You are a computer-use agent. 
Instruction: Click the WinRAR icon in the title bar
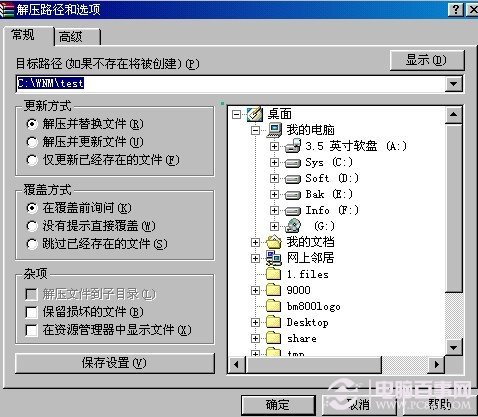coord(7,9)
